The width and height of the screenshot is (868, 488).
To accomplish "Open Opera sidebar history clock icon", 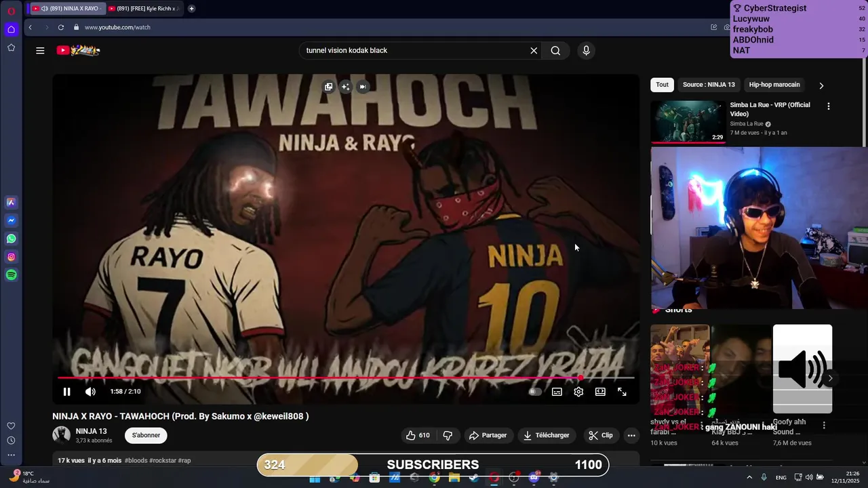I will pos(11,441).
